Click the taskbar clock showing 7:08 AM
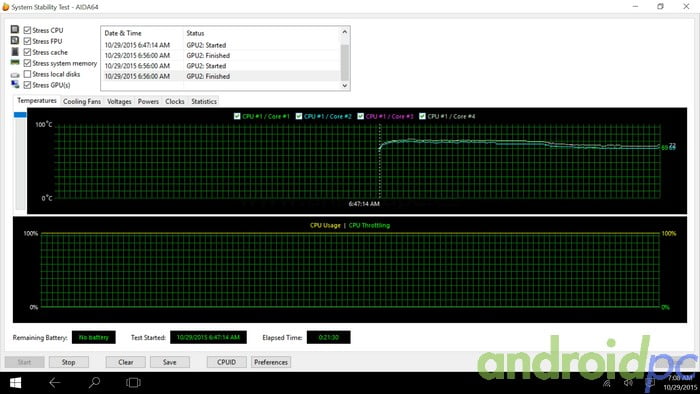The height and width of the screenshot is (394, 700). [x=679, y=378]
